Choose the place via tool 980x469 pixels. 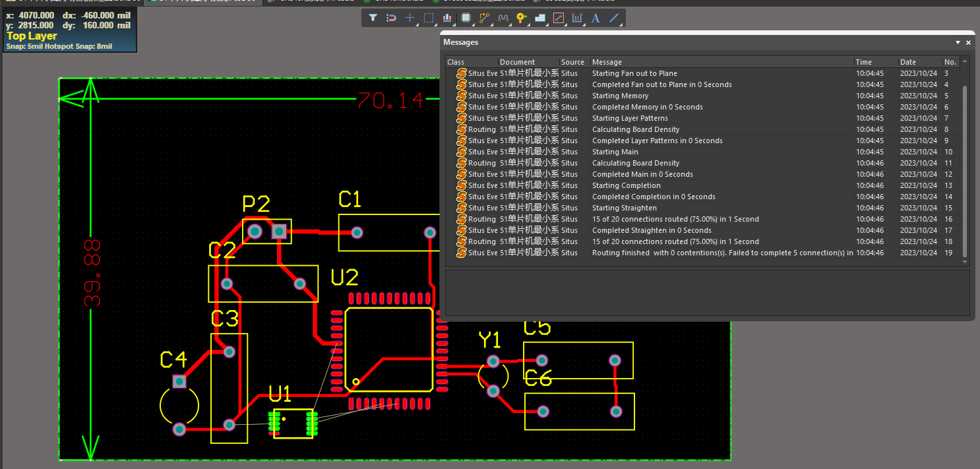point(521,18)
